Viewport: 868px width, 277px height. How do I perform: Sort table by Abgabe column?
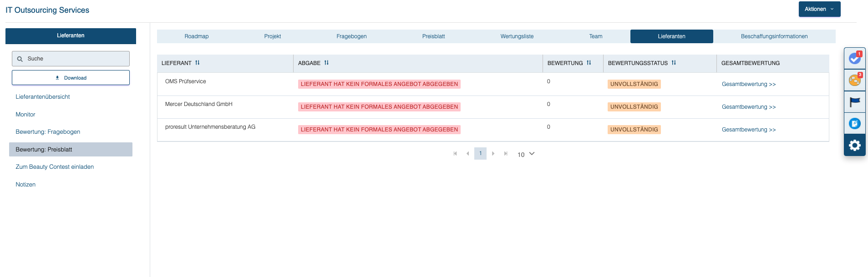point(326,63)
